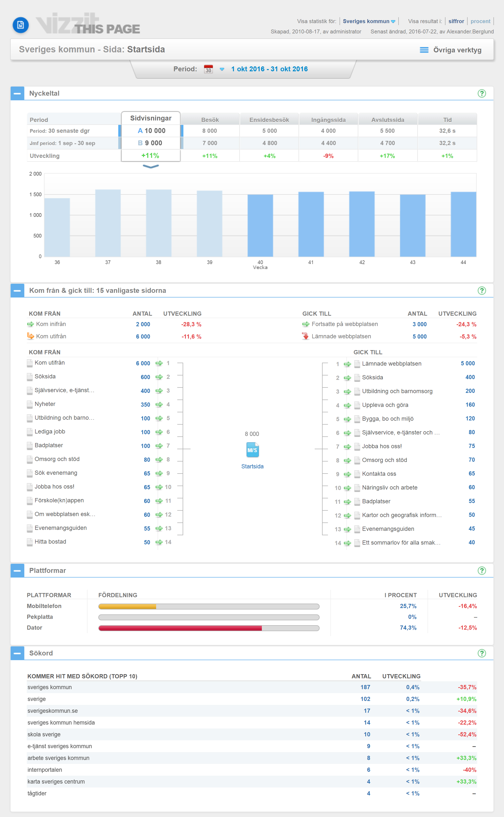The width and height of the screenshot is (504, 817).
Task: Collapse the Sökord section
Action: point(17,653)
